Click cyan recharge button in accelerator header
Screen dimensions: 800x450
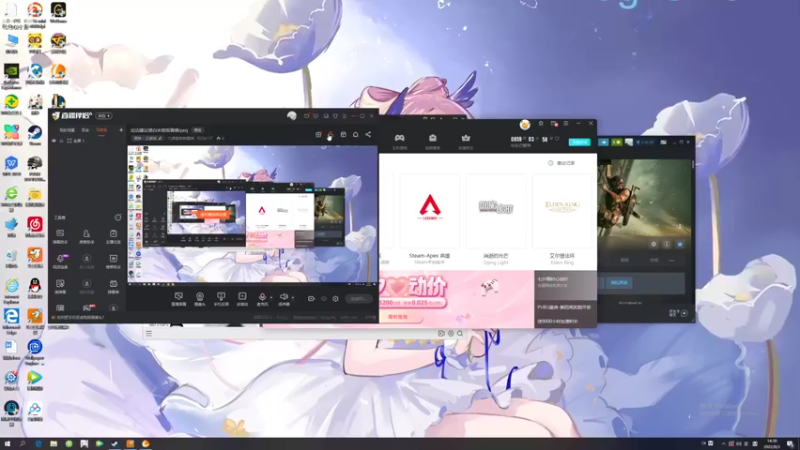coord(580,142)
